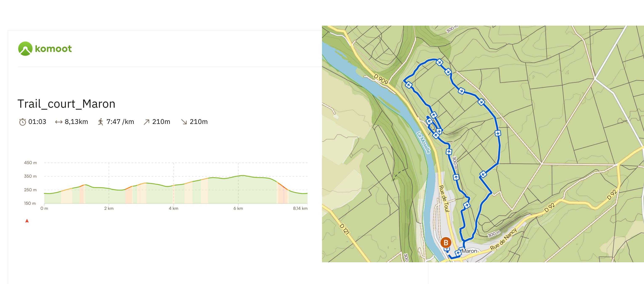Click the 6 km tick on the elevation chart
The width and height of the screenshot is (644, 284).
pyautogui.click(x=238, y=208)
